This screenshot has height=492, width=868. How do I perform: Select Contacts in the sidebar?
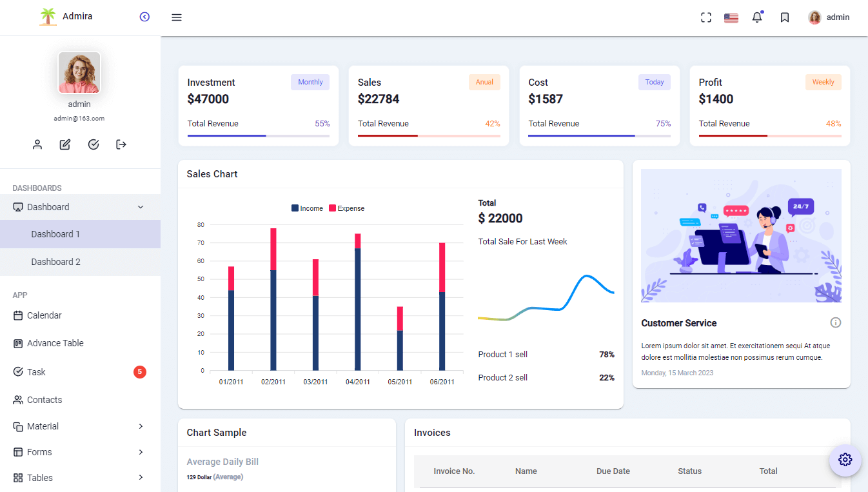45,400
